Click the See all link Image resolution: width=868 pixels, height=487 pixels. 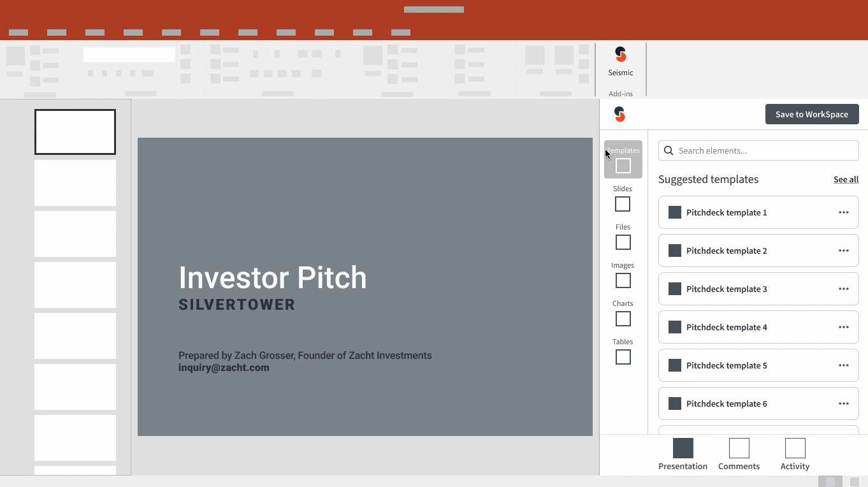[846, 180]
